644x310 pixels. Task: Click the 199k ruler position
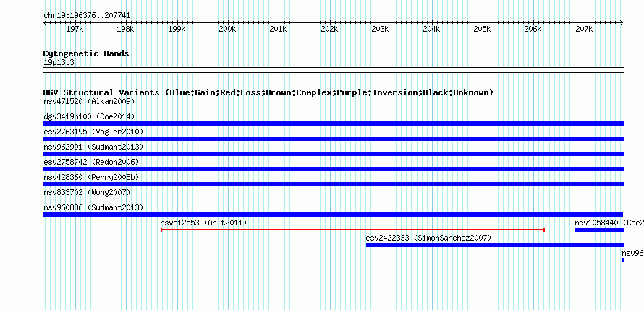click(x=177, y=30)
